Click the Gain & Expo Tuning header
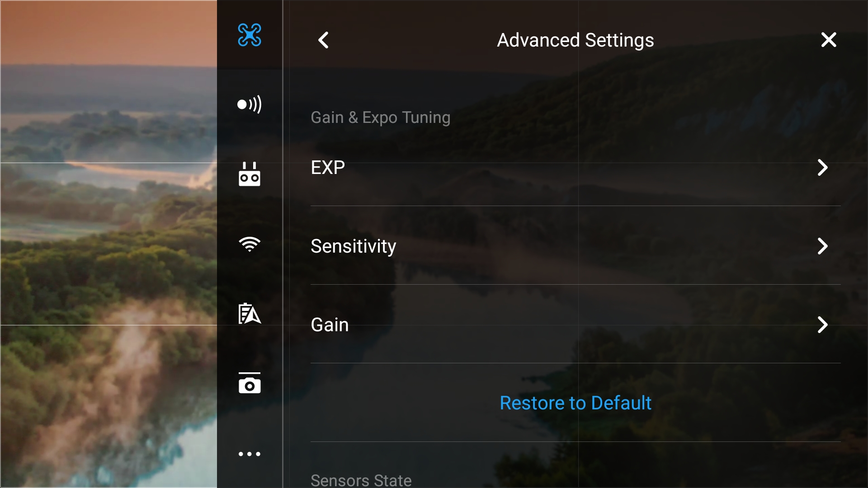This screenshot has height=488, width=868. point(380,117)
